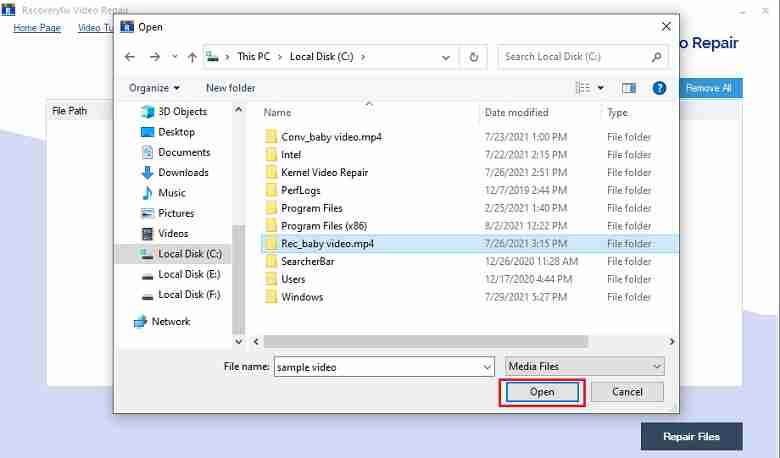Click the Open button
The image size is (780, 458).
[542, 392]
